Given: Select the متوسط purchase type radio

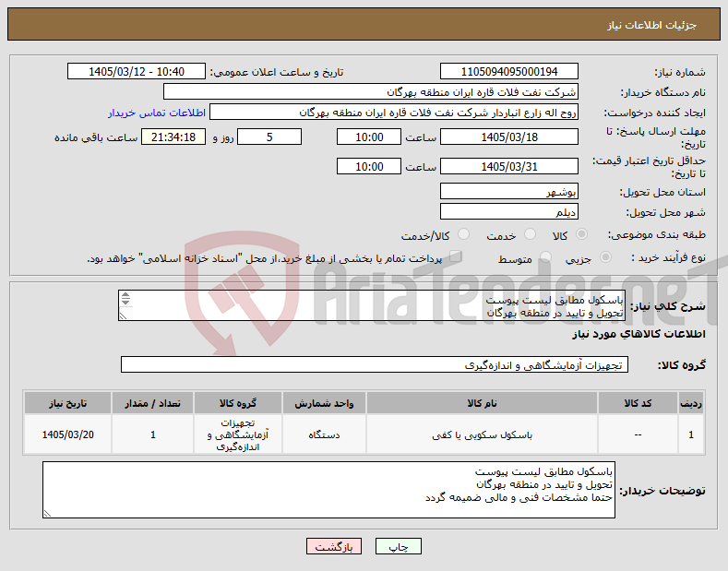Looking at the screenshot, I should [x=545, y=257].
